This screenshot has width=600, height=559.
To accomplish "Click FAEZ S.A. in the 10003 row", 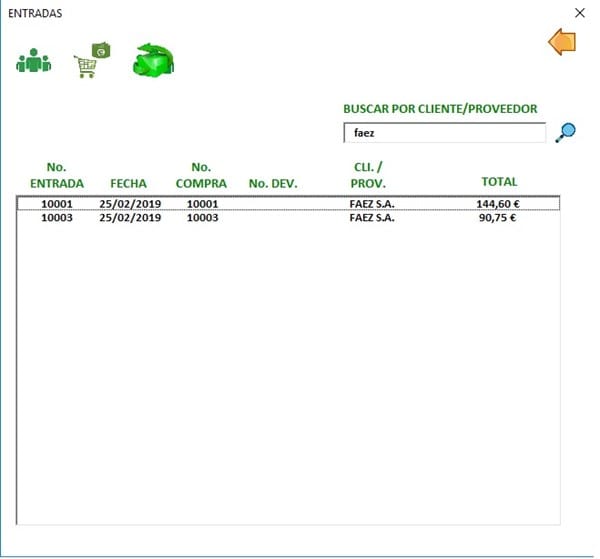I will [x=372, y=218].
